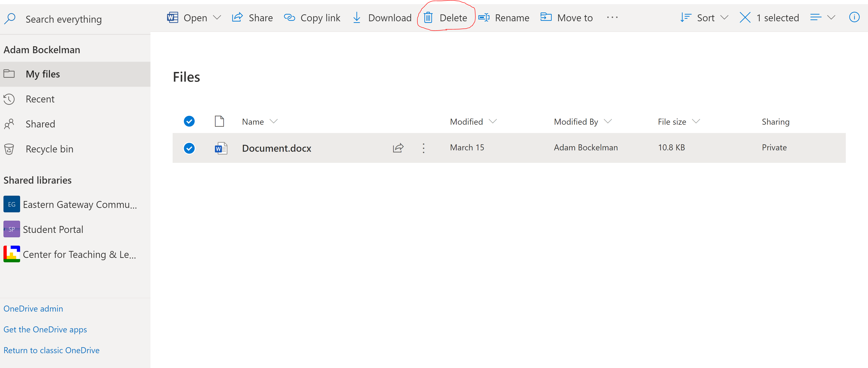Clear selection with the X icon

coord(745,18)
